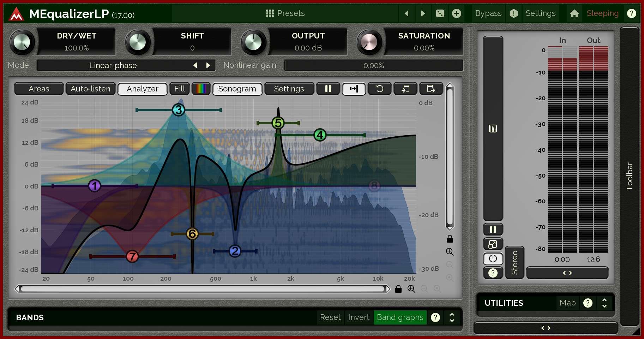Click the horizontal zoom-in magnifier icon
This screenshot has height=339, width=644.
[x=411, y=289]
